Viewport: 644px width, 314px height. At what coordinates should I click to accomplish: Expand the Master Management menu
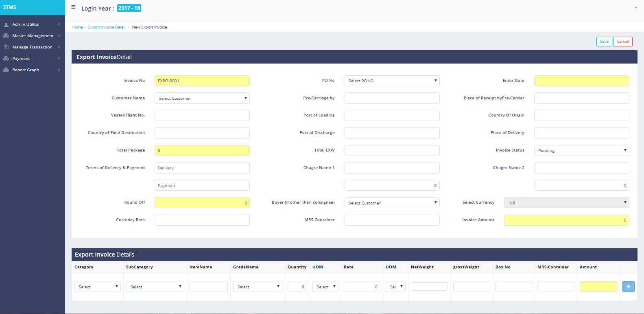tap(33, 36)
